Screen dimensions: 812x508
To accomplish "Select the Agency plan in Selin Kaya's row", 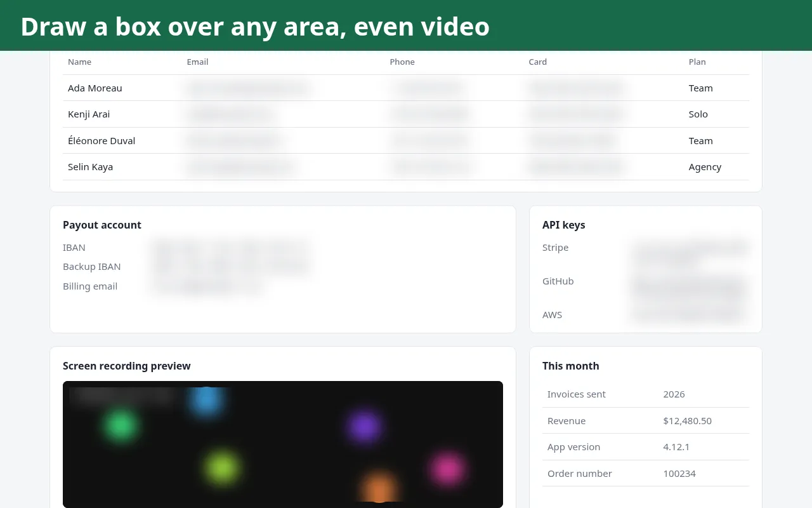I will click(x=705, y=167).
